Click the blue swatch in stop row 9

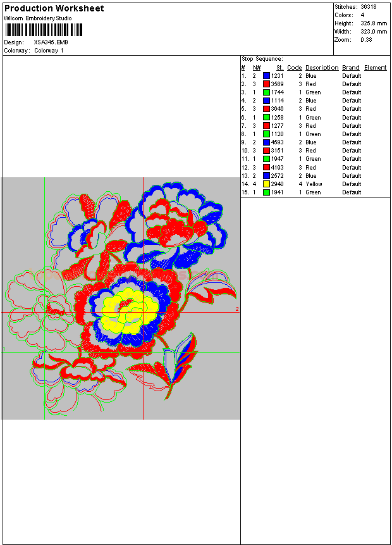[x=266, y=142]
